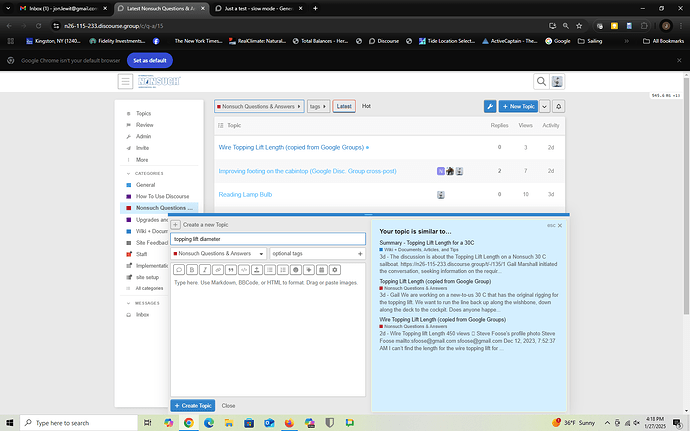Collapse the Categories sidebar section
The height and width of the screenshot is (431, 690).
click(145, 173)
